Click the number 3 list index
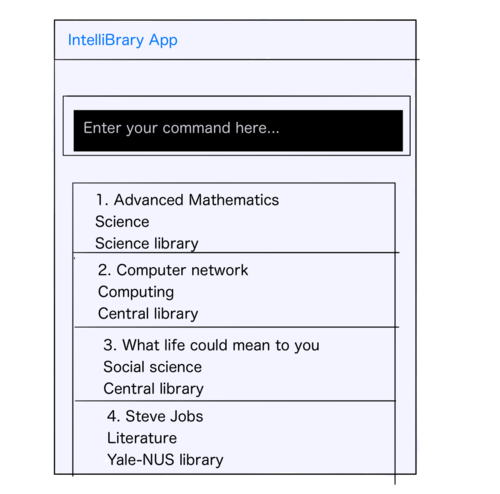Image resolution: width=500 pixels, height=494 pixels. (x=110, y=345)
